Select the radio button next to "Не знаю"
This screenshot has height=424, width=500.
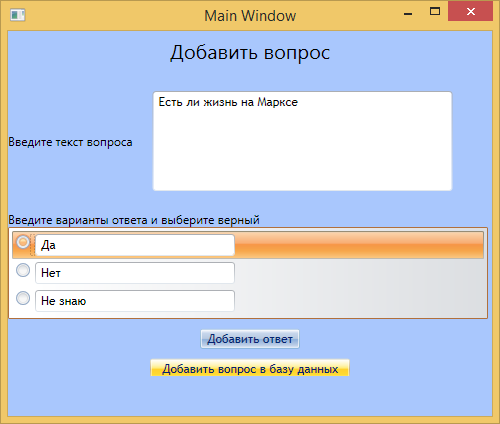(23, 298)
